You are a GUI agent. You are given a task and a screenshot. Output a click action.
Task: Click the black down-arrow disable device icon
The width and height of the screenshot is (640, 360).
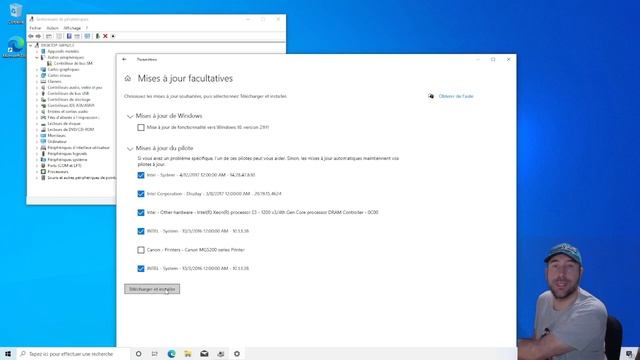coord(113,36)
